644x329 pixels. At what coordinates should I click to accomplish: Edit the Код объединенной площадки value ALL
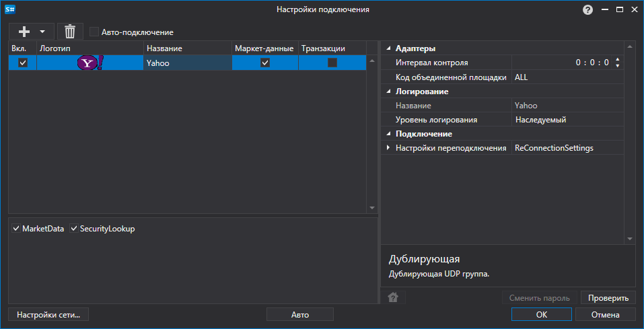point(567,77)
